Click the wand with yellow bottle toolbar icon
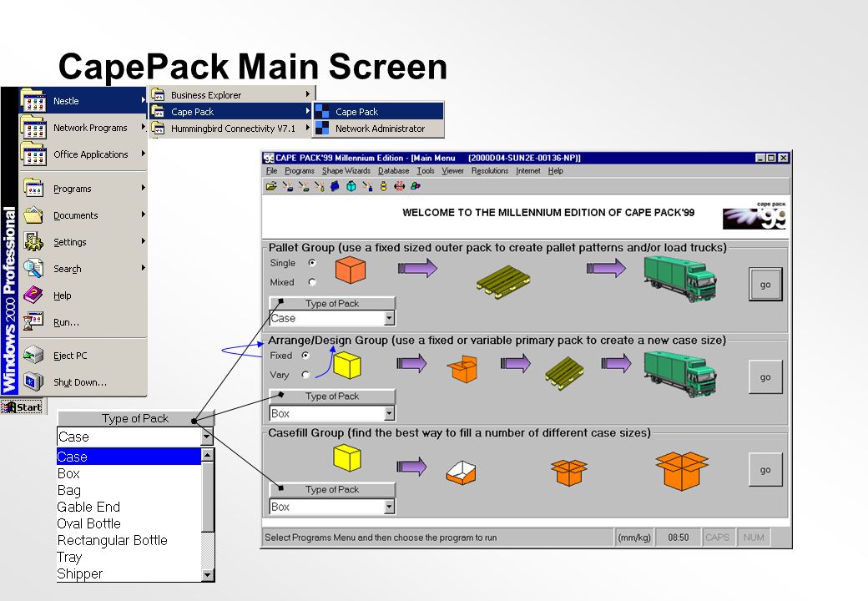The image size is (868, 601). 320,186
